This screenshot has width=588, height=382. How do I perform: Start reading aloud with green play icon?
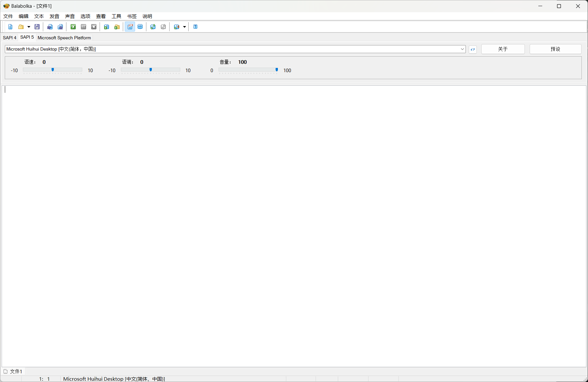pos(73,27)
